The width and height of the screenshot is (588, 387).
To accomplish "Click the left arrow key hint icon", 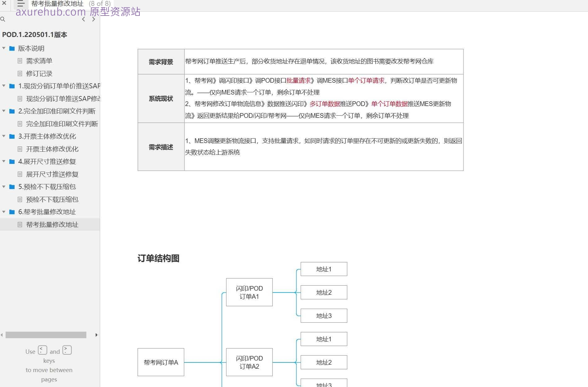I will [43, 350].
